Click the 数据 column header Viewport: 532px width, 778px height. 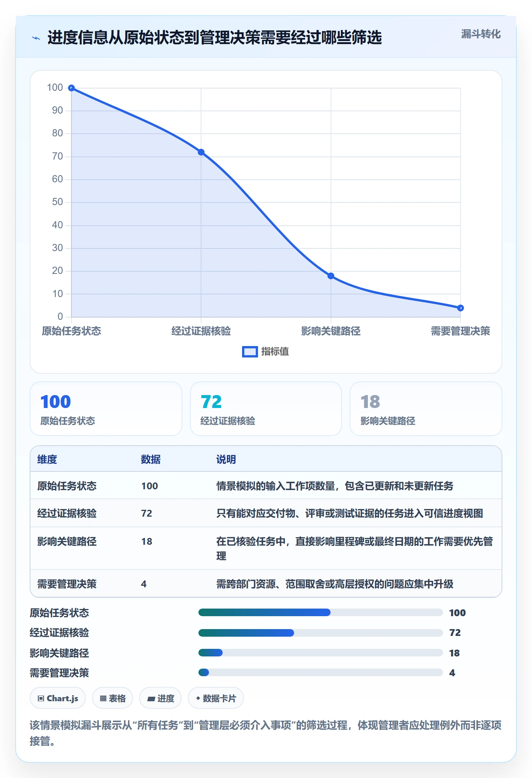point(151,459)
